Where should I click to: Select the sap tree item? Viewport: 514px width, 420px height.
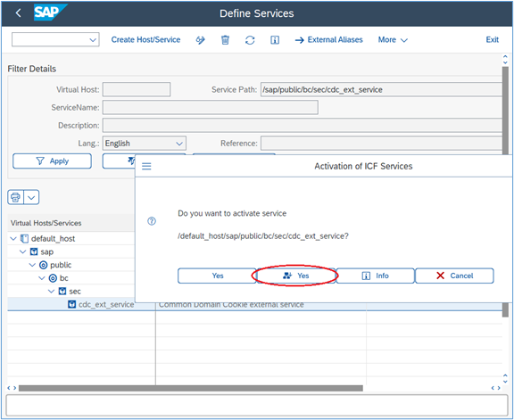click(x=47, y=251)
